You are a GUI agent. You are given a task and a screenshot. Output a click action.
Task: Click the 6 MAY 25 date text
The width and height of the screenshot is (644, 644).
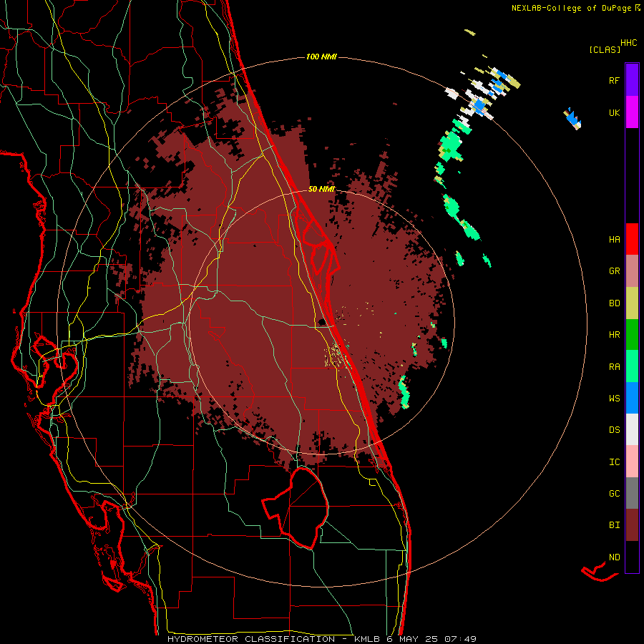coord(412,639)
